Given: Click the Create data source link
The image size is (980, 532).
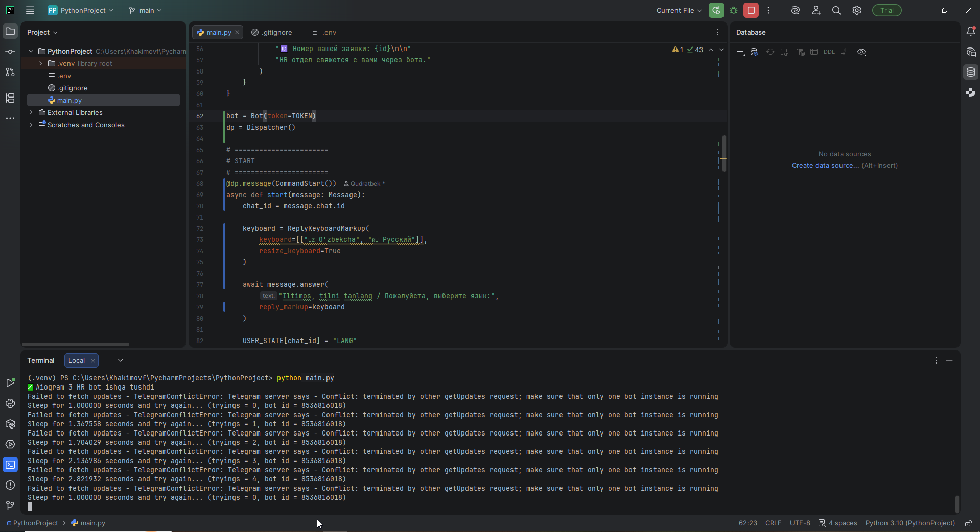Looking at the screenshot, I should tap(825, 166).
